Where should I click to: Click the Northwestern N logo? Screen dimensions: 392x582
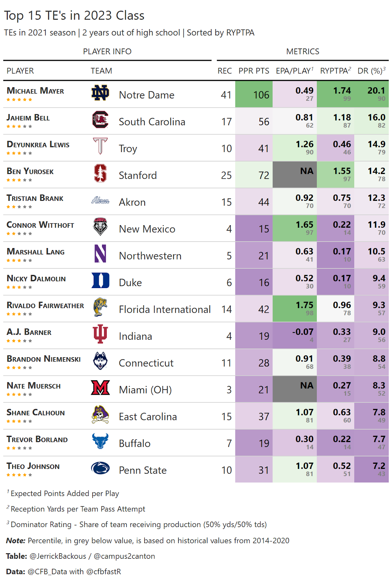click(x=100, y=254)
